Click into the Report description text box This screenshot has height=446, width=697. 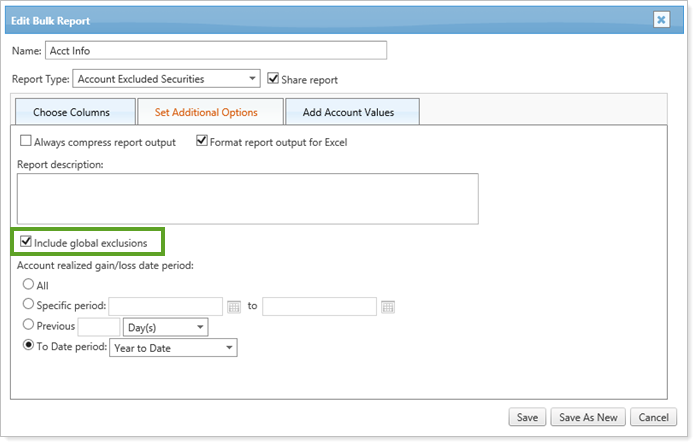click(x=247, y=198)
